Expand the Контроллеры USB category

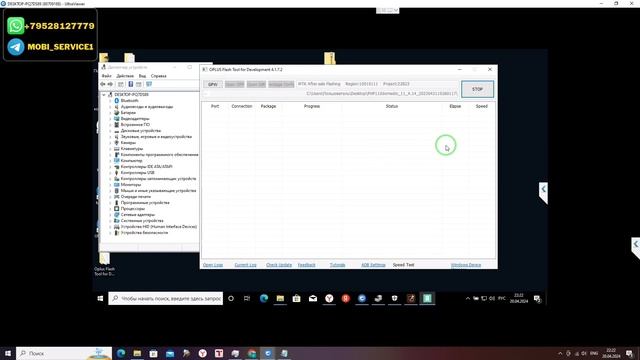(x=110, y=173)
